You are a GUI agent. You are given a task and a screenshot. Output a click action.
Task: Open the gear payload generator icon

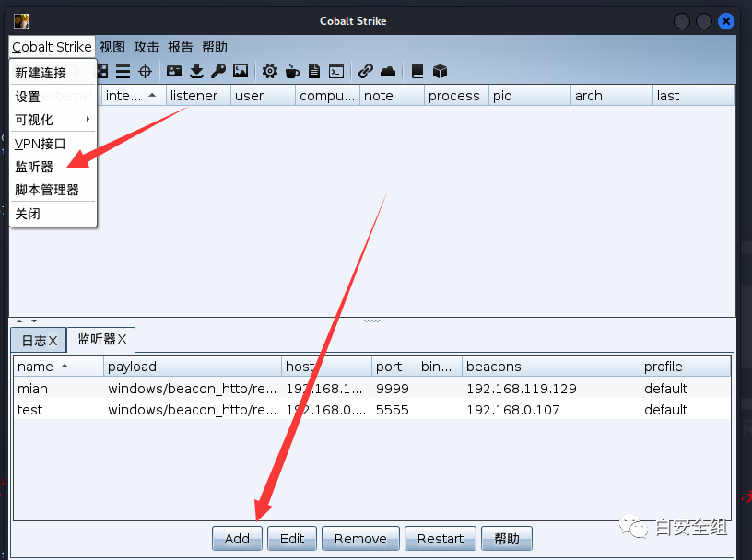(270, 72)
